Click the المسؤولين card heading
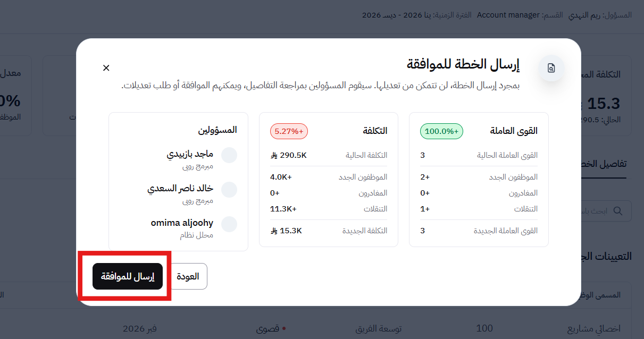This screenshot has height=339, width=644. (x=218, y=130)
